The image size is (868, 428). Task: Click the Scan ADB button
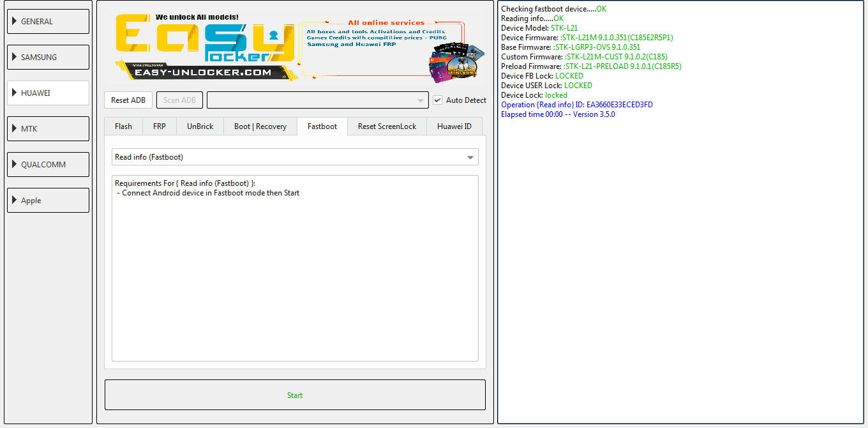pos(180,100)
